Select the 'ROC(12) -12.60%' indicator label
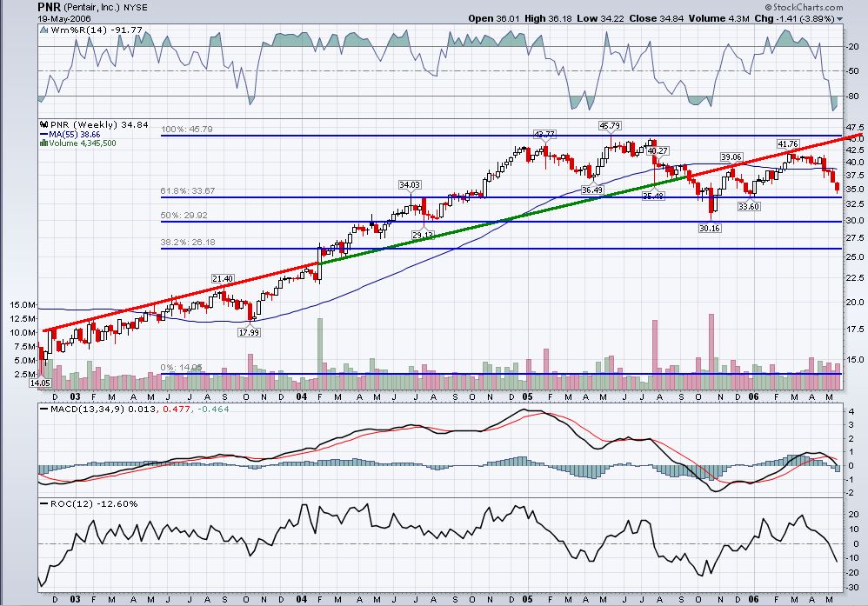The height and width of the screenshot is (606, 868). coord(94,504)
